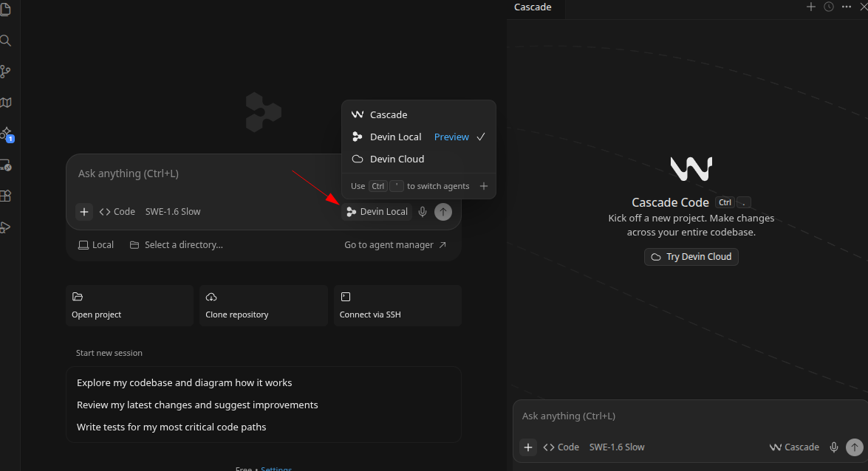Click the send arrow in the Cascade prompt box

coord(855,447)
